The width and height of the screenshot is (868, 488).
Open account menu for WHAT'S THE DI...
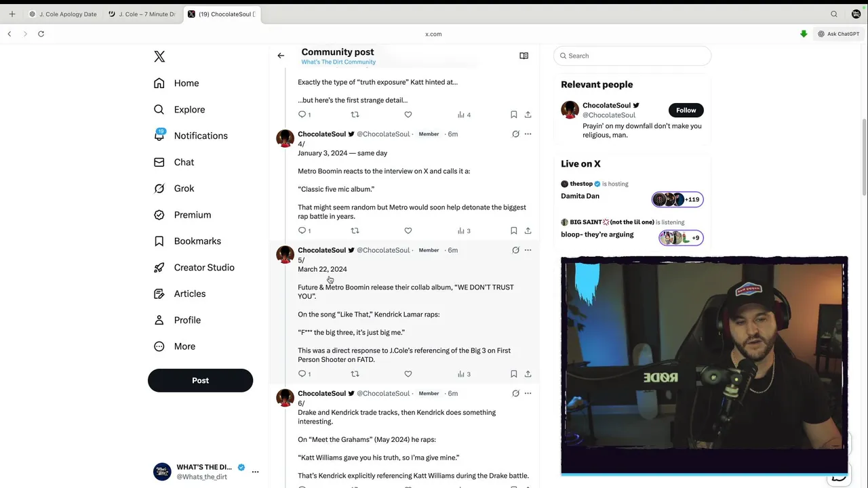click(x=255, y=472)
